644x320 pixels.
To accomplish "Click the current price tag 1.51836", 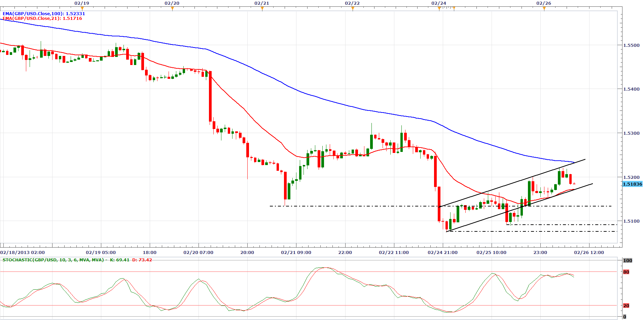I will 633,184.
